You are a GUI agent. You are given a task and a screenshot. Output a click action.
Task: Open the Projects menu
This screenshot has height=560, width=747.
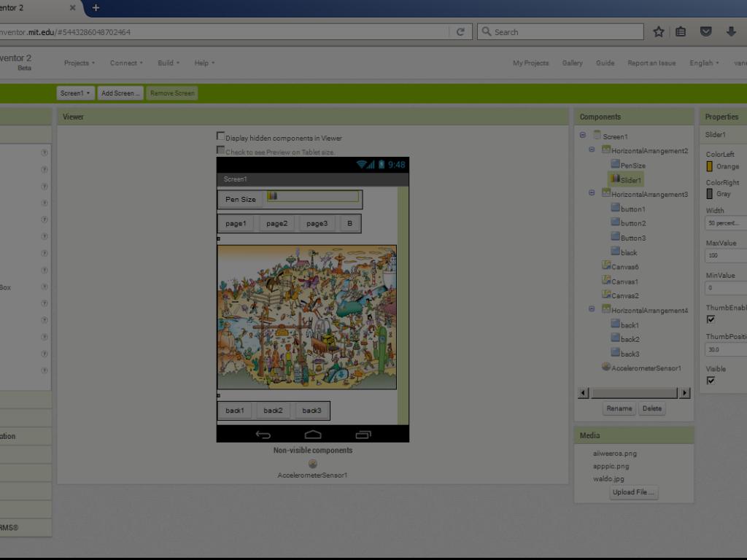click(79, 63)
